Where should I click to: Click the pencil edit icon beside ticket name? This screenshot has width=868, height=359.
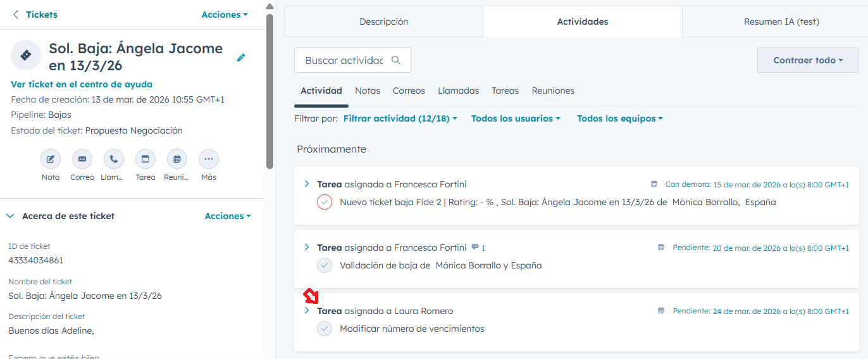[241, 58]
